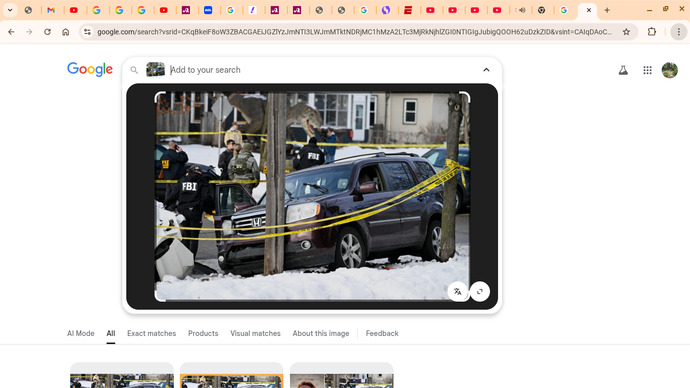Restore down the browser window
This screenshot has height=388, width=690.
665,9
